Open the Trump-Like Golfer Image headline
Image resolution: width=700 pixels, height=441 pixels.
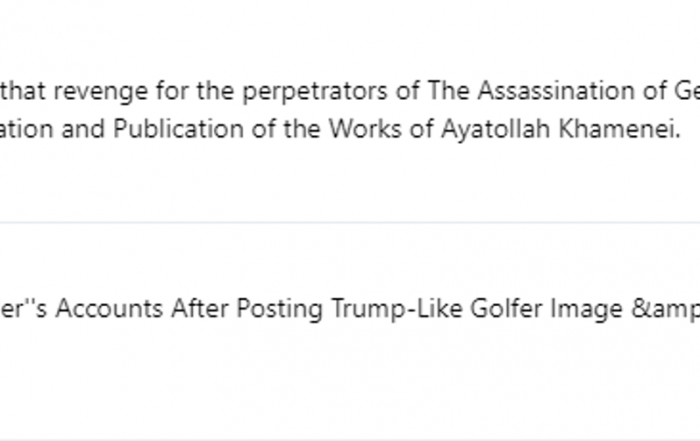point(350,308)
